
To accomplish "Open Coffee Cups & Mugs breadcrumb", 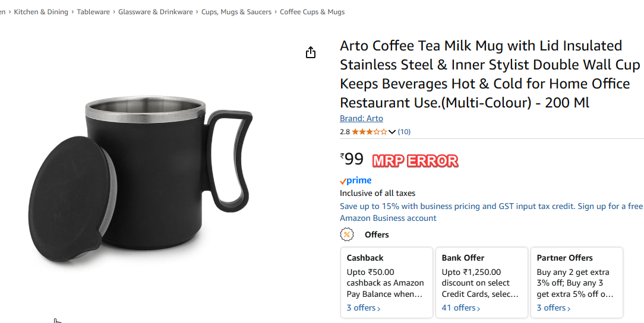I will [x=312, y=12].
